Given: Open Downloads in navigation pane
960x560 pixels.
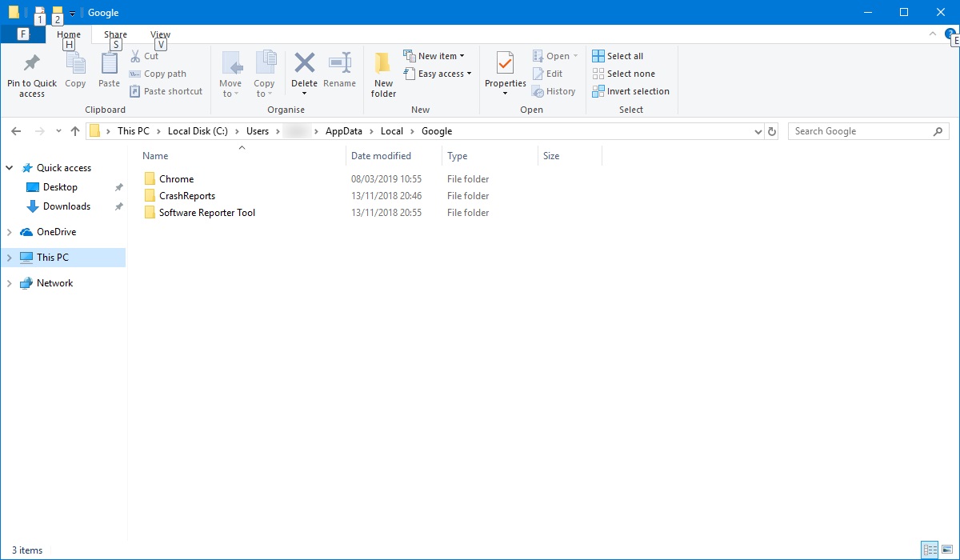Looking at the screenshot, I should [66, 206].
